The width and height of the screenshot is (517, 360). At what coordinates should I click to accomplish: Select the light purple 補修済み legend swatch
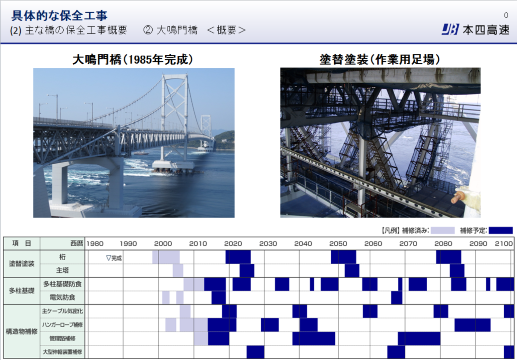point(443,230)
